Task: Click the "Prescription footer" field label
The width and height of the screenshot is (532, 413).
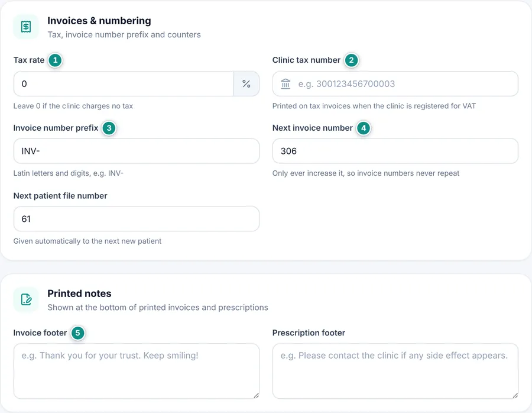Action: point(309,333)
